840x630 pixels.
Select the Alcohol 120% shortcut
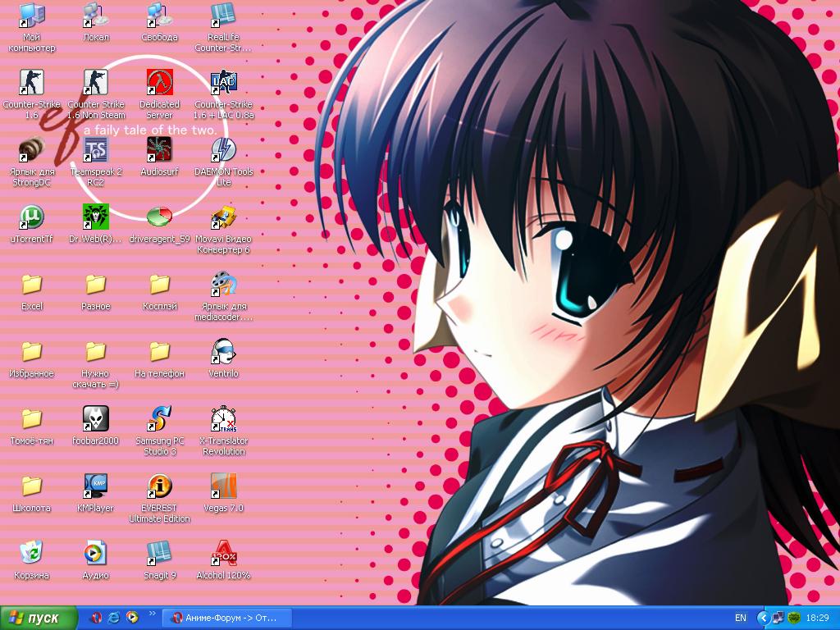(223, 554)
